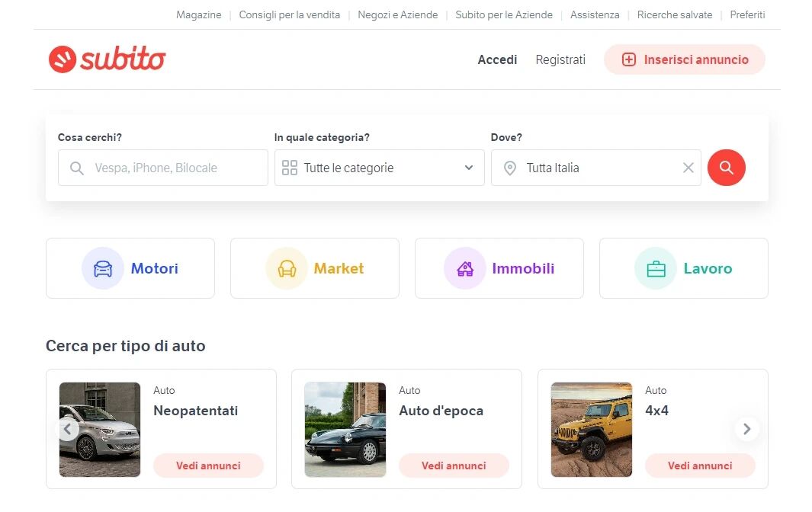Open the Immobili category
812x512 pixels.
click(499, 268)
